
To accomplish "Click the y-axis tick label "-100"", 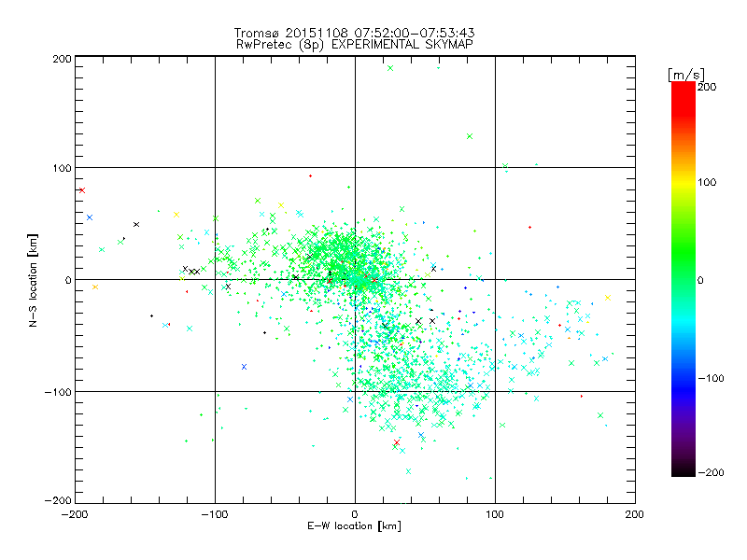I will pos(58,392).
